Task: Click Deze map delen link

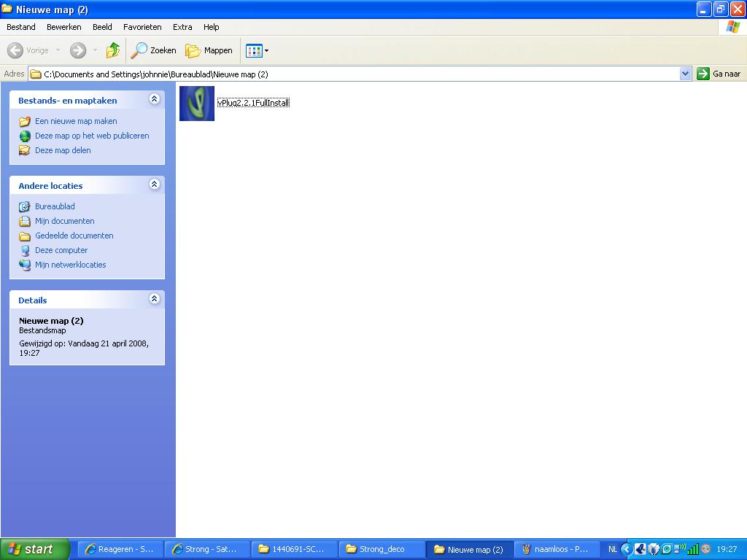Action: tap(63, 150)
